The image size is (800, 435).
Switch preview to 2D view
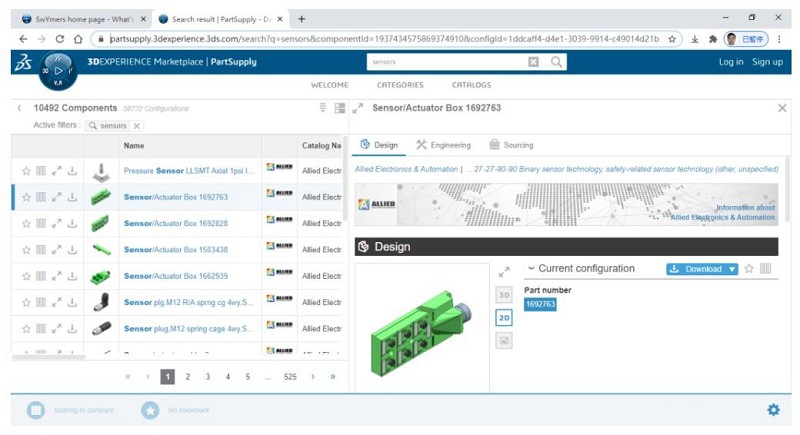point(504,317)
